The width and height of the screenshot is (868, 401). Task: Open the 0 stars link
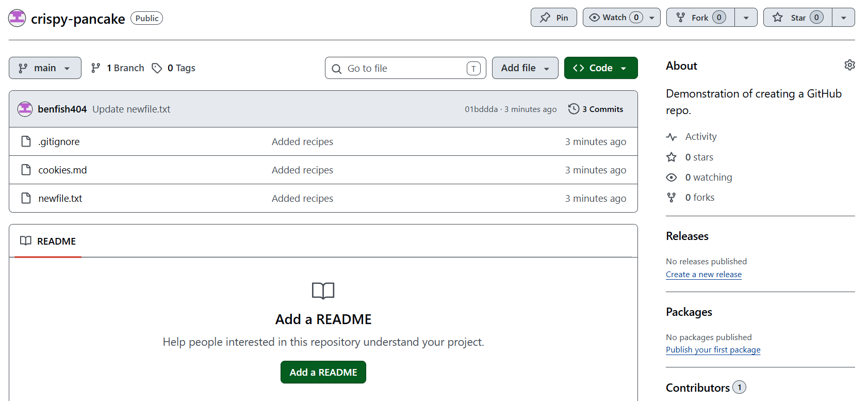coord(690,157)
